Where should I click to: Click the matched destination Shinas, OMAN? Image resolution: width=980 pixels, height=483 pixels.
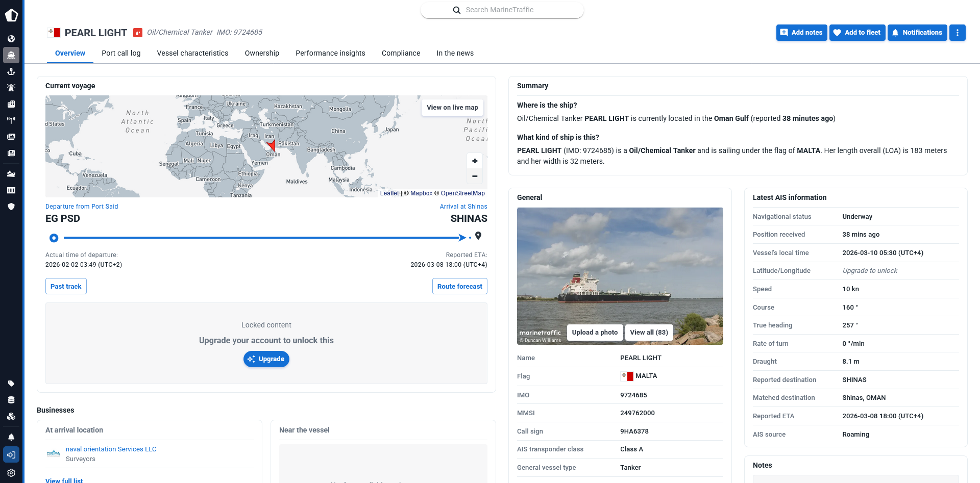[x=864, y=398]
